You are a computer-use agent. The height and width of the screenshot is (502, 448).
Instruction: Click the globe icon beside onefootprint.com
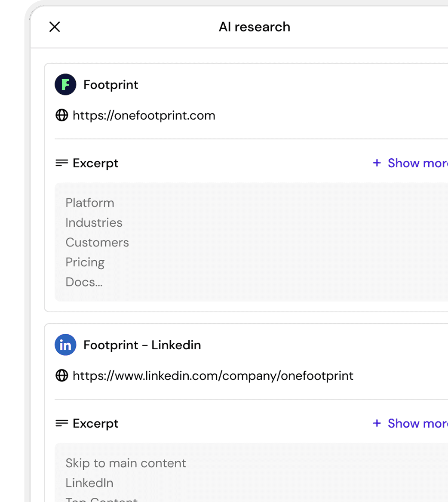pos(62,115)
